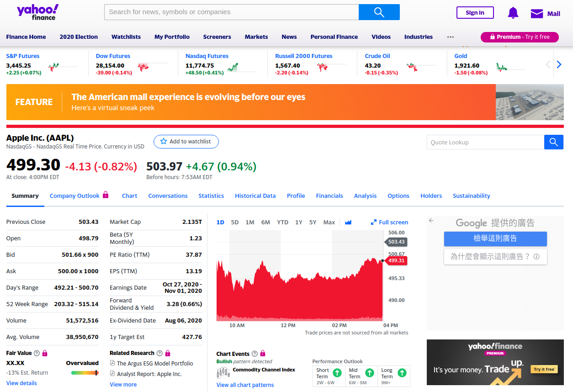This screenshot has height=392, width=573.
Task: Click document icon for Argus ESG Portfolio
Action: coord(112,363)
